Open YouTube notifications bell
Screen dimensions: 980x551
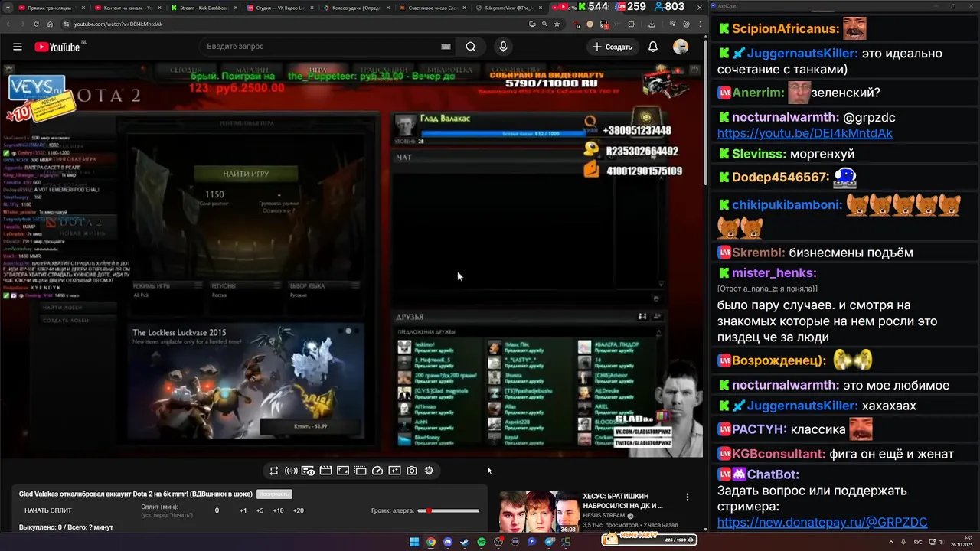(x=653, y=47)
